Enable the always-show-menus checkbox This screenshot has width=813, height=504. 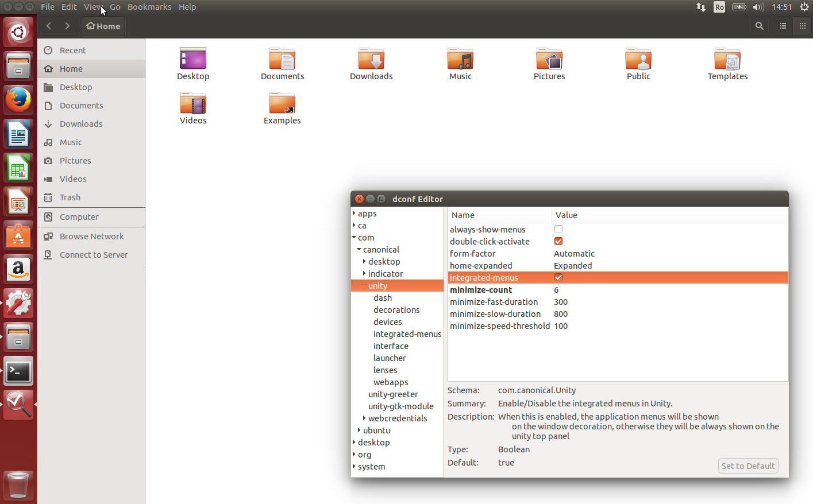(x=558, y=229)
